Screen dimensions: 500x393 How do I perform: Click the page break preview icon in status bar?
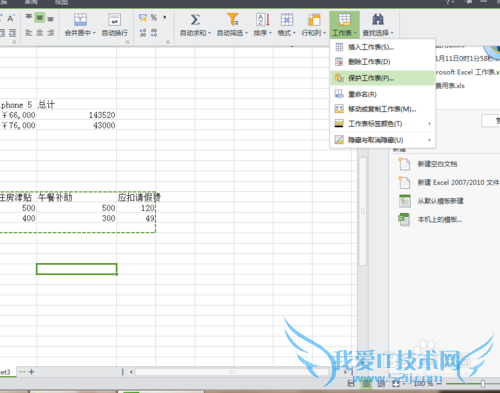(381, 384)
